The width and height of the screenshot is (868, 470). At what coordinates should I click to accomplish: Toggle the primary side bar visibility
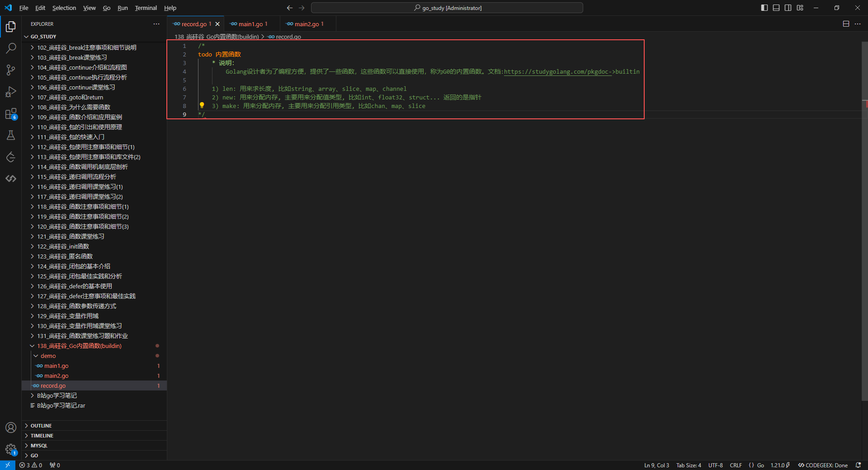[764, 8]
